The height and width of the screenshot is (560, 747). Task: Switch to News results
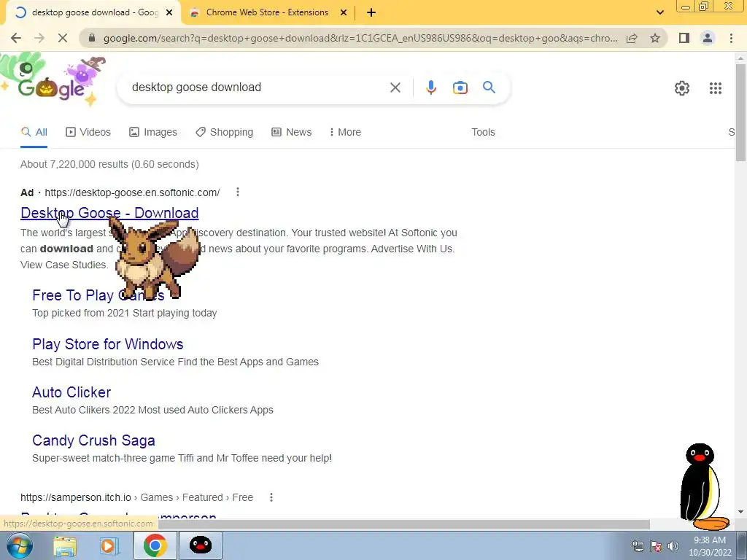(x=292, y=132)
